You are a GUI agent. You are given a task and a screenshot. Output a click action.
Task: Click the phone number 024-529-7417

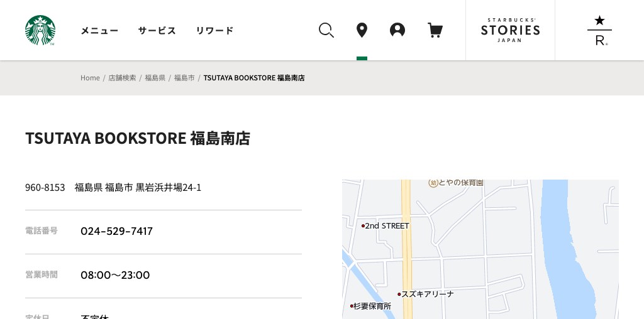click(x=116, y=231)
